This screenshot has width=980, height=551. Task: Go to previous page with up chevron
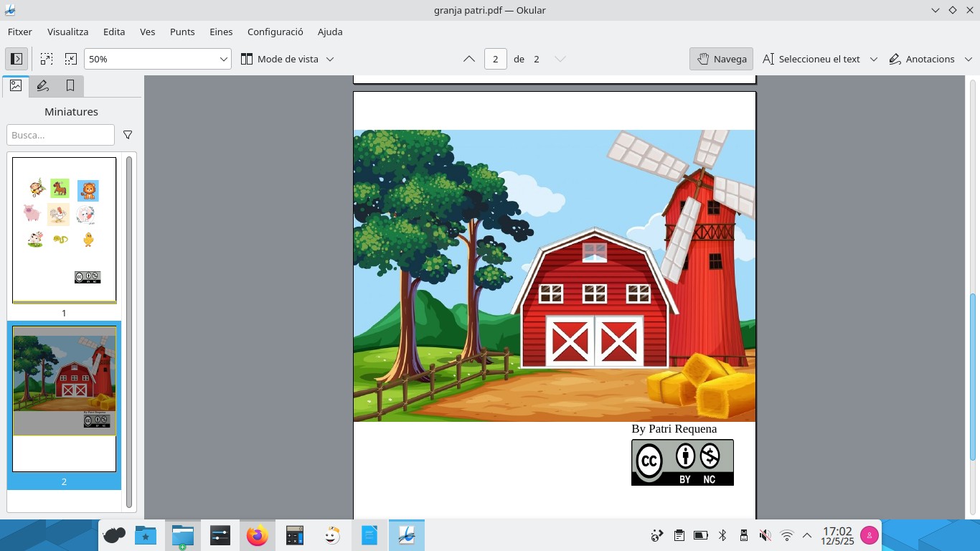[x=469, y=59]
